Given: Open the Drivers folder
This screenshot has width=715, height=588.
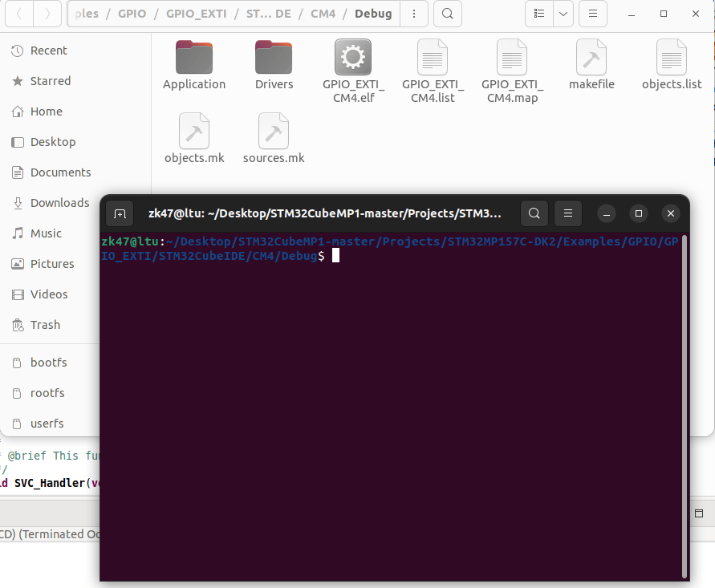Looking at the screenshot, I should tap(274, 66).
